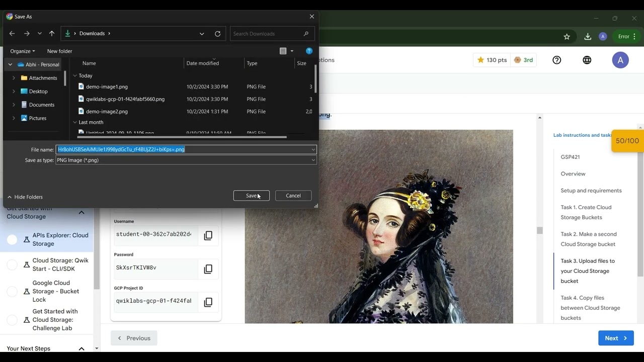Collapse Your Next Steps section
644x362 pixels.
pyautogui.click(x=82, y=349)
